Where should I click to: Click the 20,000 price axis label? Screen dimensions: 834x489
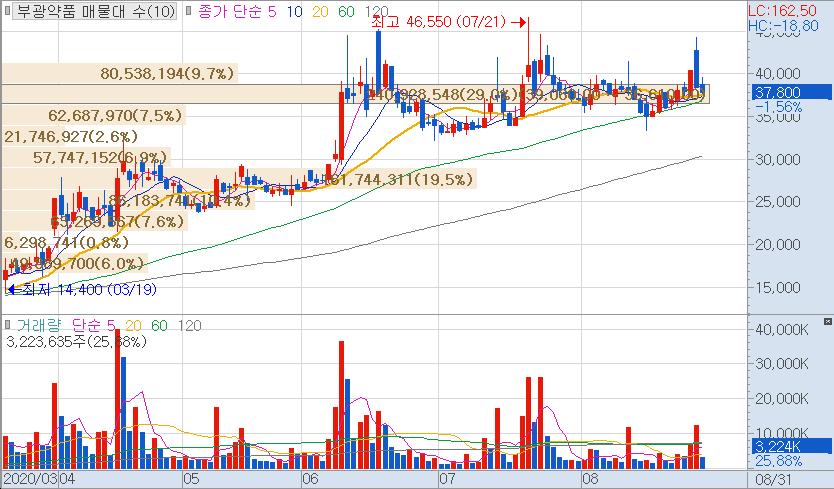pos(778,245)
